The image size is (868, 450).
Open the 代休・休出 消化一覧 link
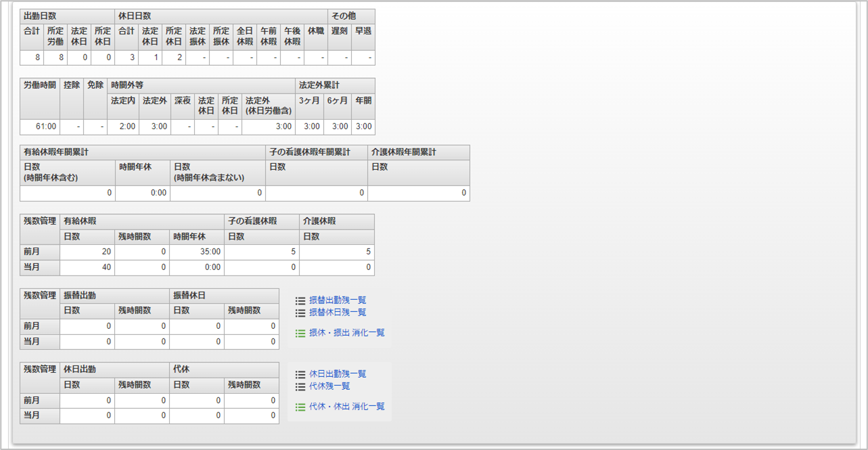click(346, 407)
